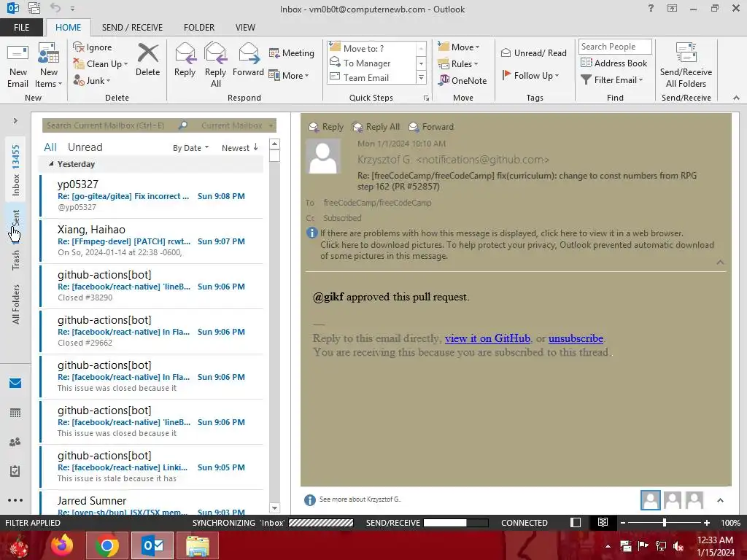Click the search magnifier icon

coord(183,125)
